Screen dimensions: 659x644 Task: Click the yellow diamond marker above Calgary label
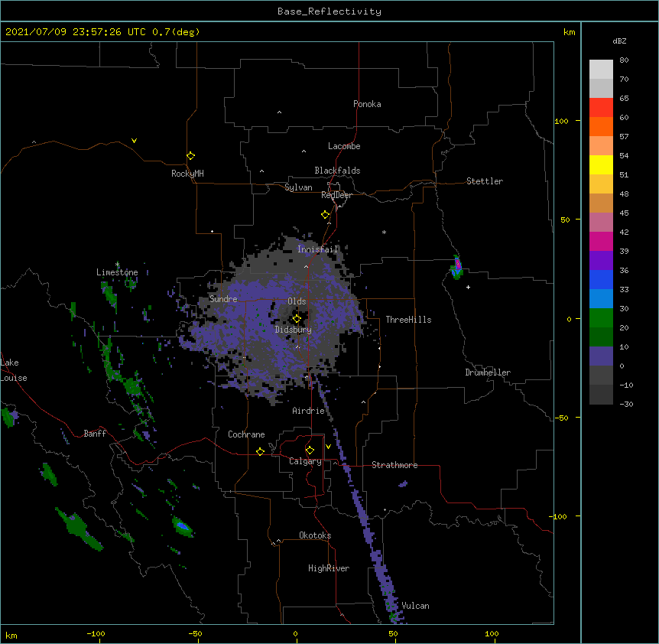coord(310,450)
